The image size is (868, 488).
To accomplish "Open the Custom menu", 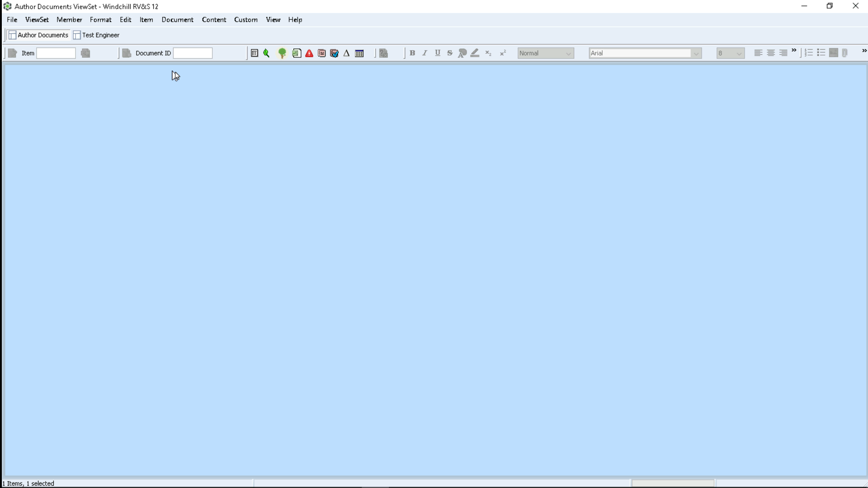I will coord(246,20).
